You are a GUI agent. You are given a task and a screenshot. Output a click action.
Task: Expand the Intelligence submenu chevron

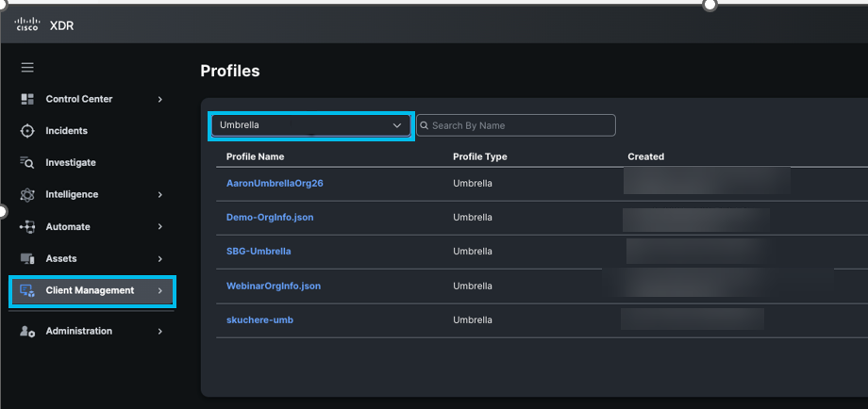(x=160, y=194)
